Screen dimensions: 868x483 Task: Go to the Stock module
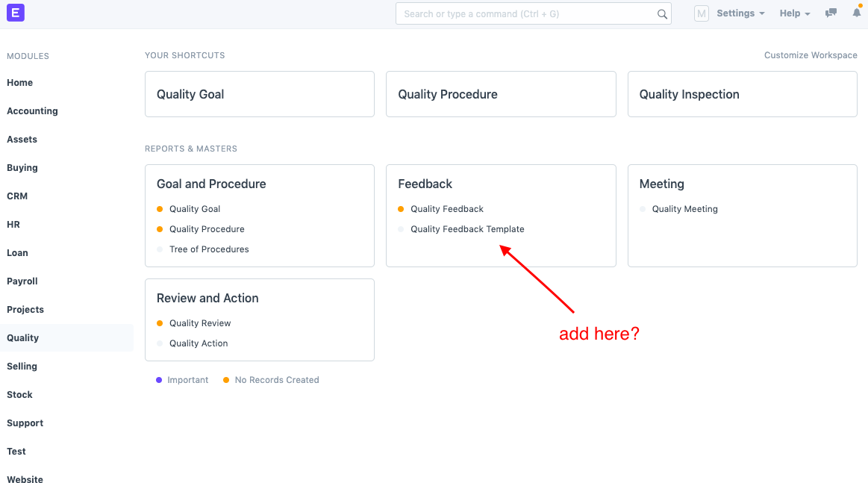click(x=19, y=395)
